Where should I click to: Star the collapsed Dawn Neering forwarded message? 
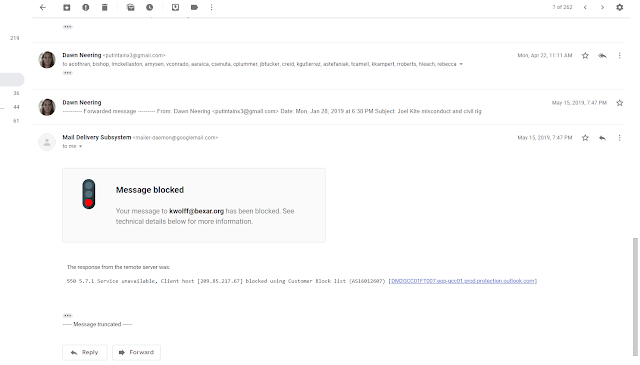coord(620,103)
